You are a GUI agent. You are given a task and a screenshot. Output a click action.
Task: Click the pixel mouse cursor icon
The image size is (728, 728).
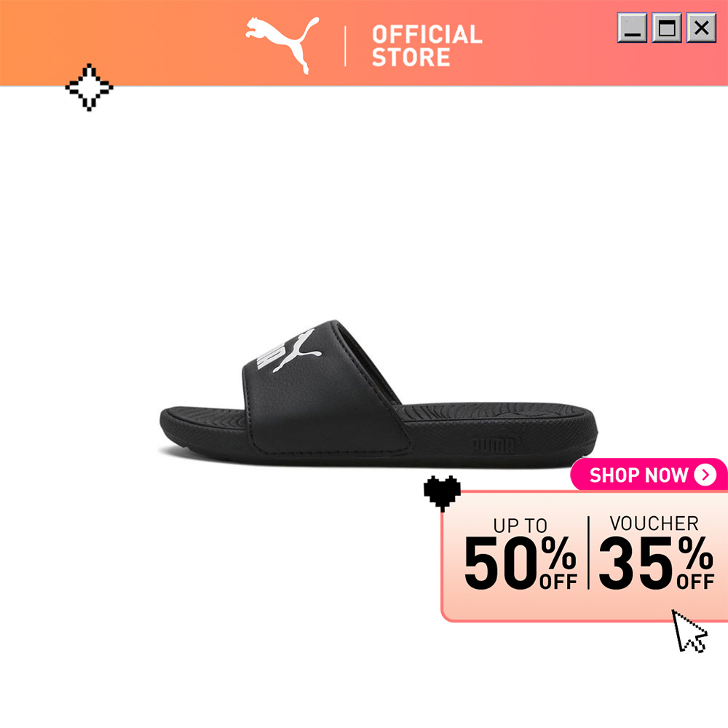[689, 631]
